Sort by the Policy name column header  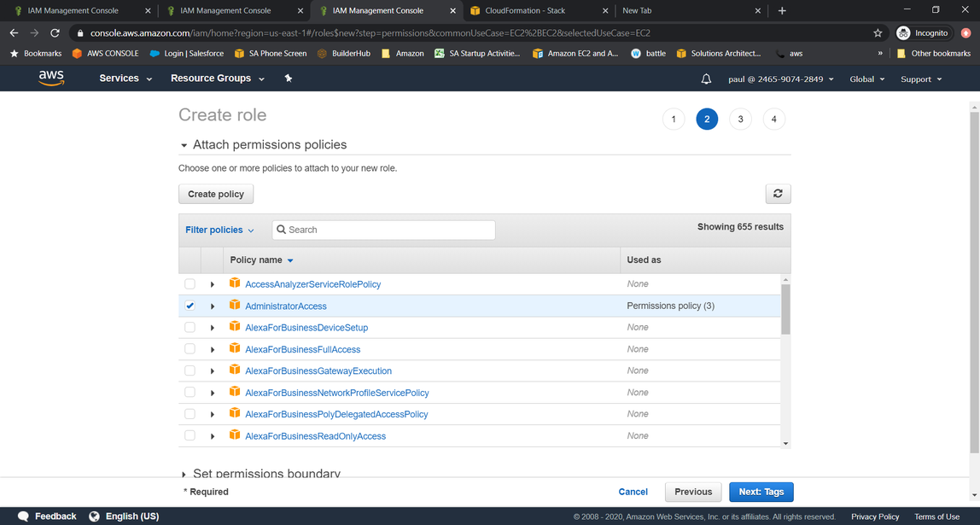point(261,260)
